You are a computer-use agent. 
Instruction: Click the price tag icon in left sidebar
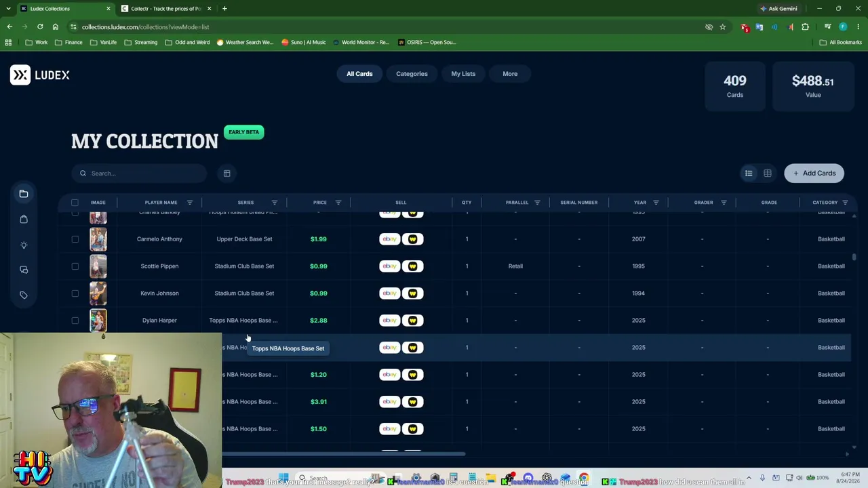(x=24, y=295)
